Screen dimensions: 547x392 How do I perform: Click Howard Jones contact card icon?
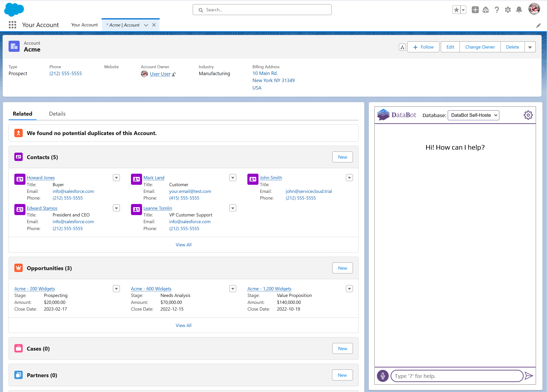coord(20,179)
